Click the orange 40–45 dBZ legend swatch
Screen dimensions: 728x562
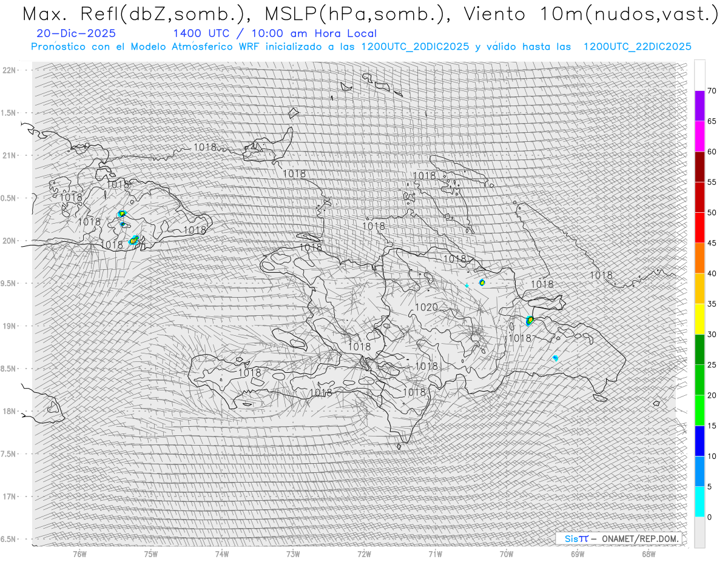click(699, 258)
